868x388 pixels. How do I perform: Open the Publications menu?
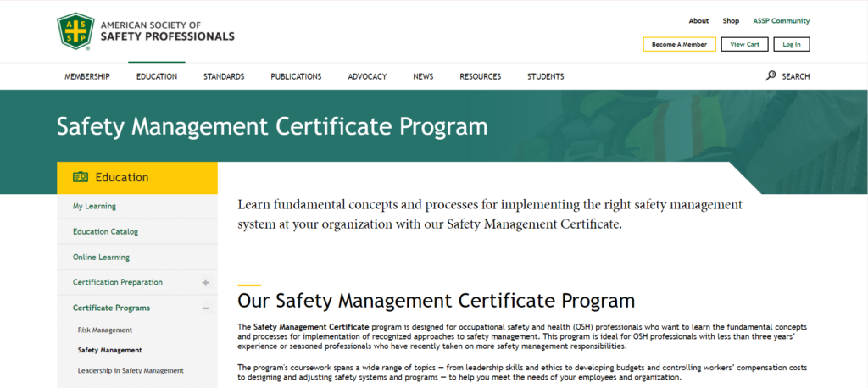296,76
